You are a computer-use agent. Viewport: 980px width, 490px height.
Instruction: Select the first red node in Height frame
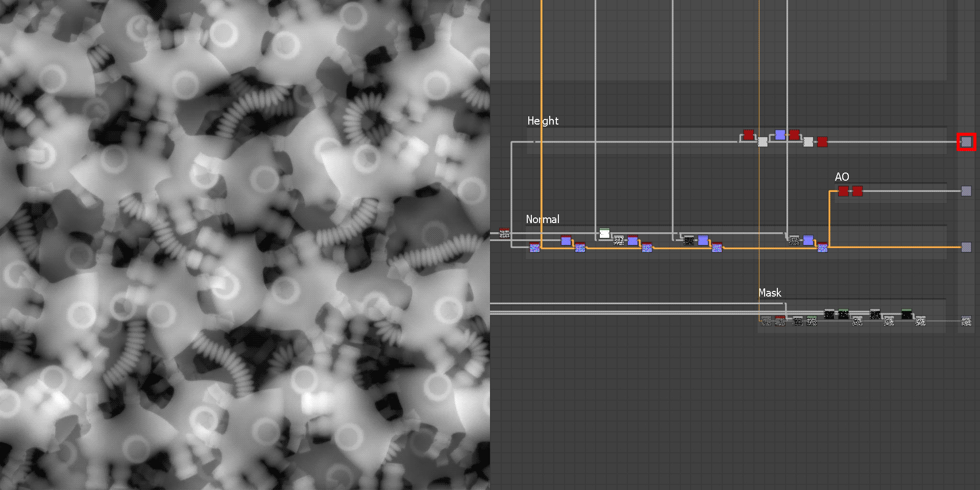click(748, 135)
